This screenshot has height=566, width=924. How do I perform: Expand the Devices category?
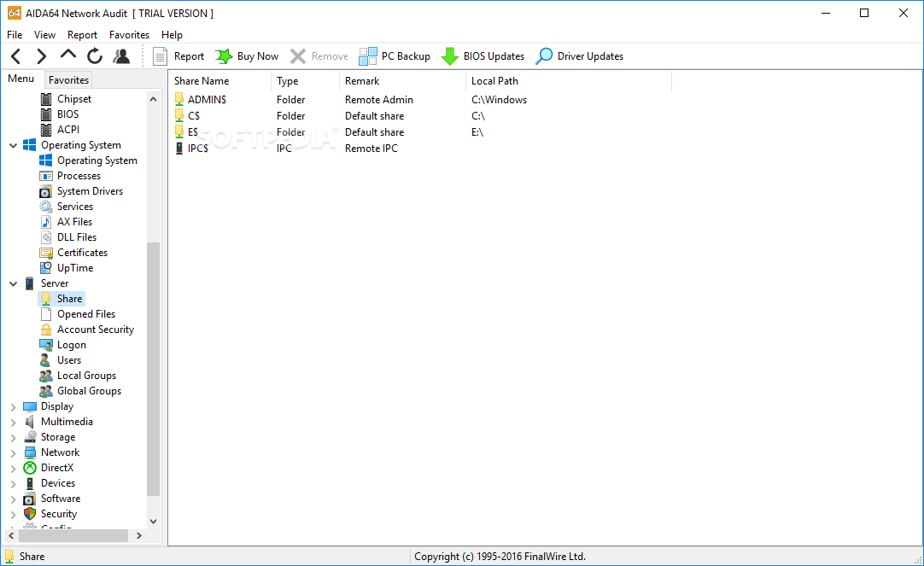[13, 483]
